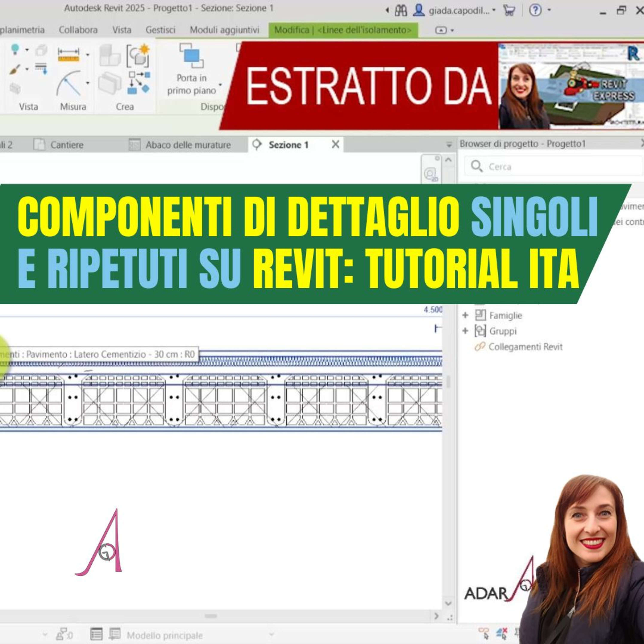This screenshot has height=644, width=644.
Task: Click the 4.500 level elevation value
Action: (433, 310)
